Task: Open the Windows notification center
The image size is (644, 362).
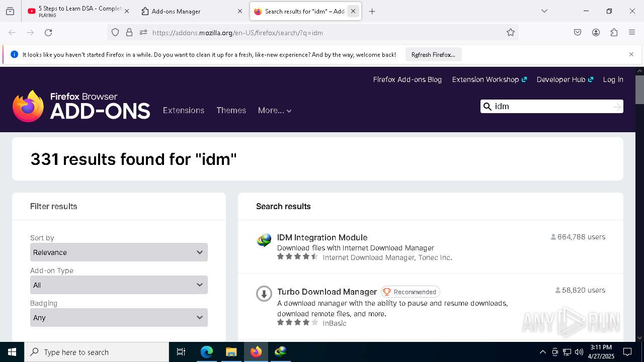Action: 627,352
